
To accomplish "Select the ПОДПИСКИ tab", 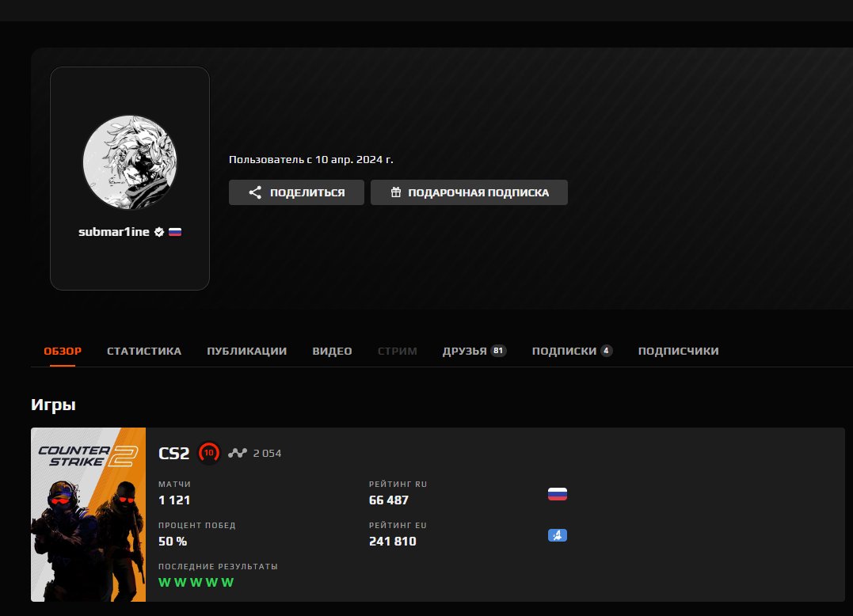I will coord(564,351).
